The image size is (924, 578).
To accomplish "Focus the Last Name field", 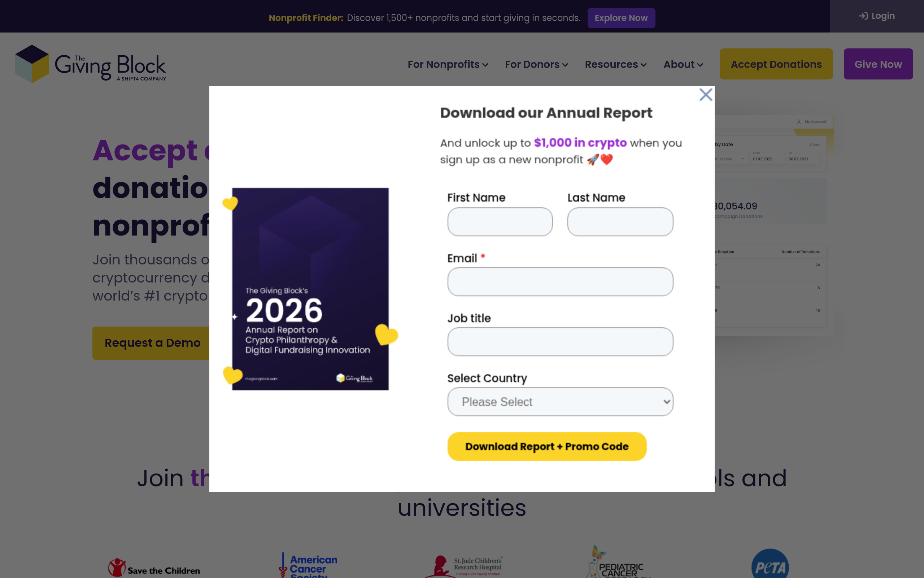I will coord(620,222).
